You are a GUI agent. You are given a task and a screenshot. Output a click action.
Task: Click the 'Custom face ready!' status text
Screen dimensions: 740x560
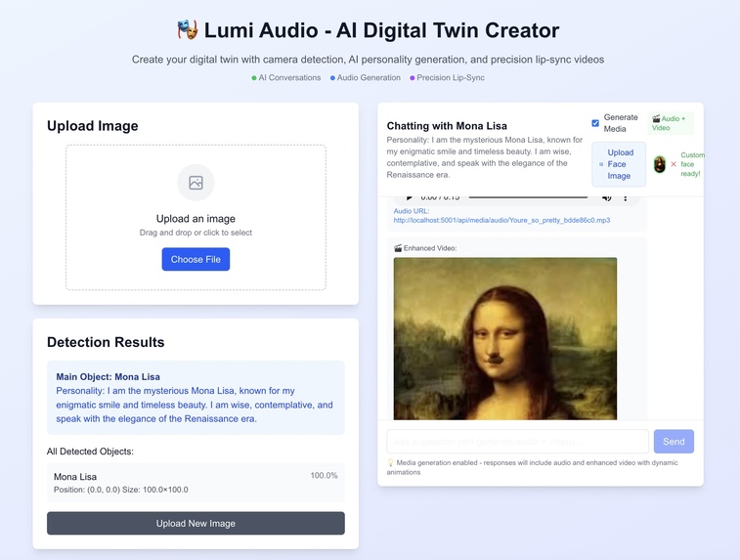point(692,164)
